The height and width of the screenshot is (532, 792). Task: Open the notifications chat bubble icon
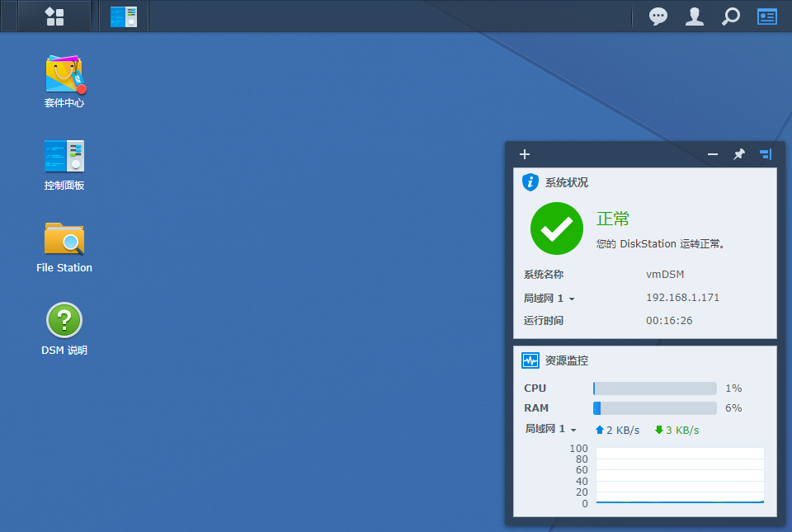pyautogui.click(x=658, y=16)
